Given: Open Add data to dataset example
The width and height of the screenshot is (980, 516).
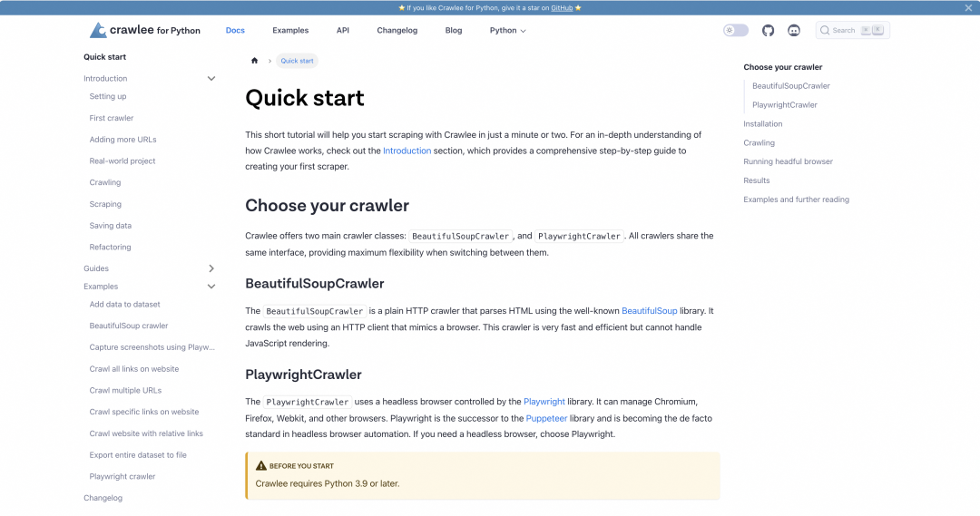Looking at the screenshot, I should coord(124,304).
